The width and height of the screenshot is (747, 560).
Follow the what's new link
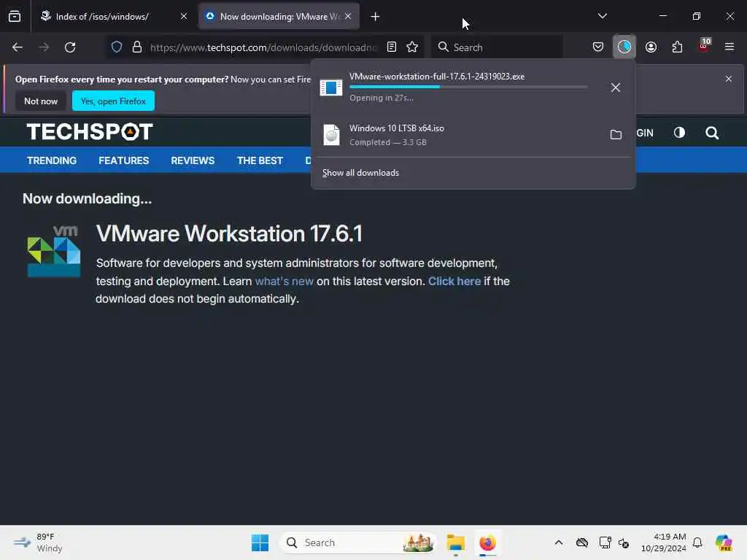pyautogui.click(x=285, y=281)
